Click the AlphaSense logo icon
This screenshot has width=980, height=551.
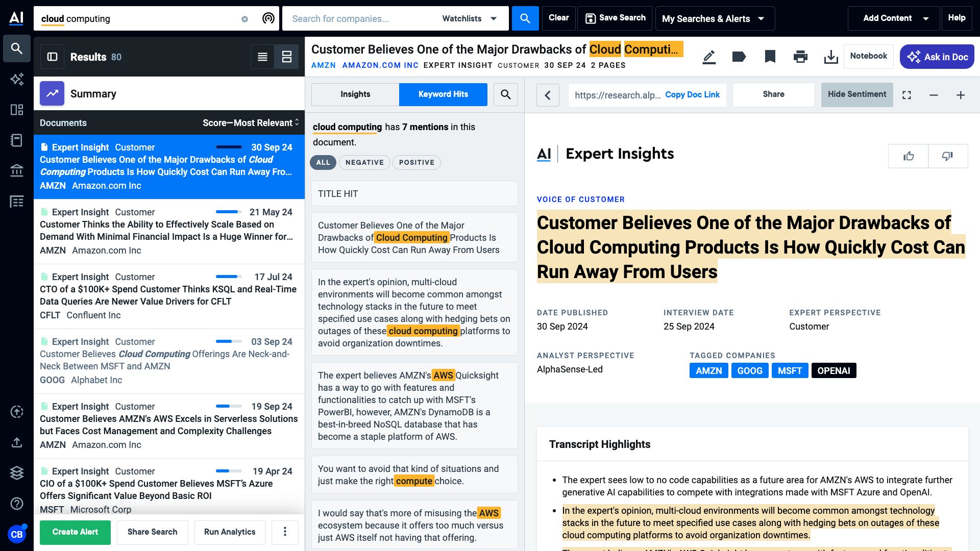pos(16,18)
